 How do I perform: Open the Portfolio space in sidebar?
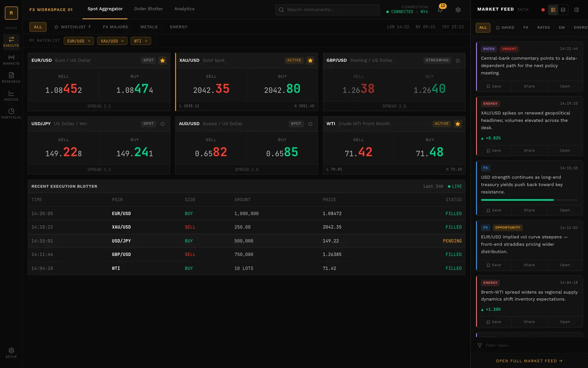point(11,113)
